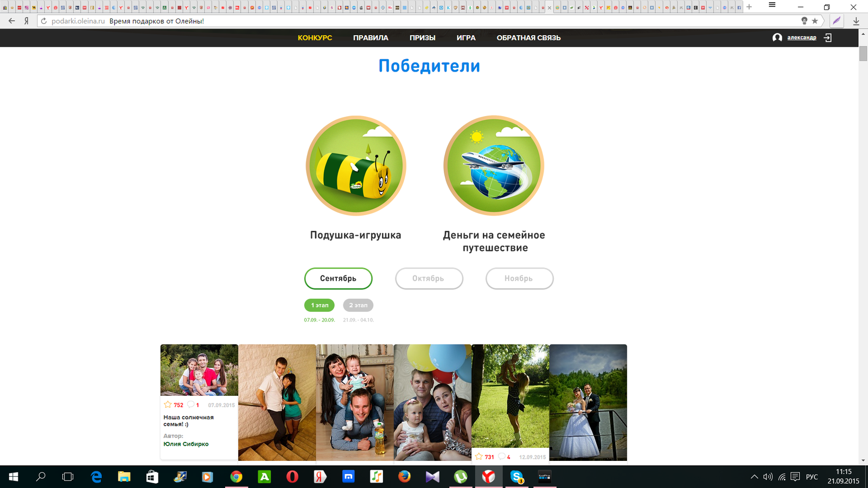Switch to the Октябрь month filter
This screenshot has width=868, height=488.
pyautogui.click(x=429, y=278)
